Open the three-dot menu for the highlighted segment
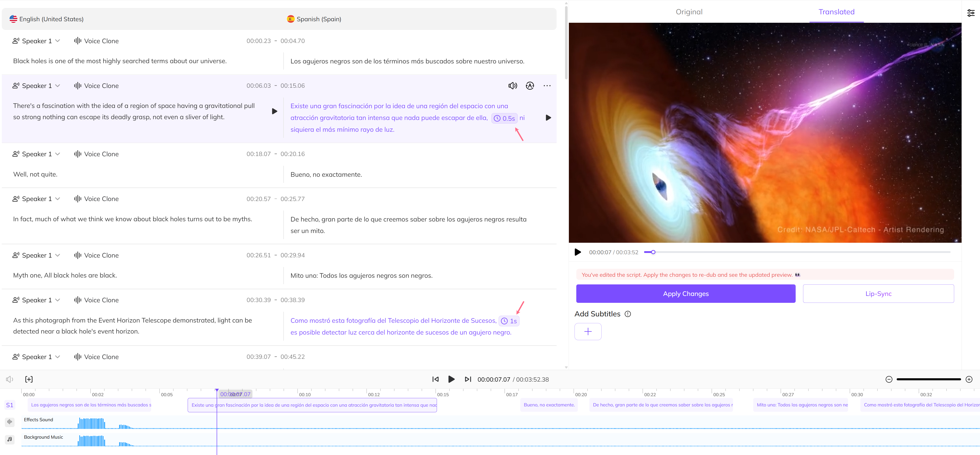980x455 pixels. click(x=547, y=86)
